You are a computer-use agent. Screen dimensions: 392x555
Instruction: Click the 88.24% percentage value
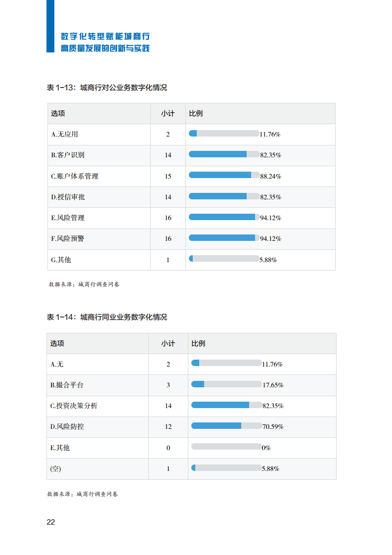pos(271,176)
